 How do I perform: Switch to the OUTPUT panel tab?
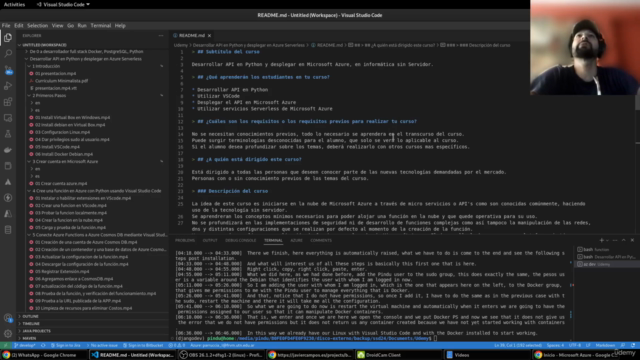[210, 240]
